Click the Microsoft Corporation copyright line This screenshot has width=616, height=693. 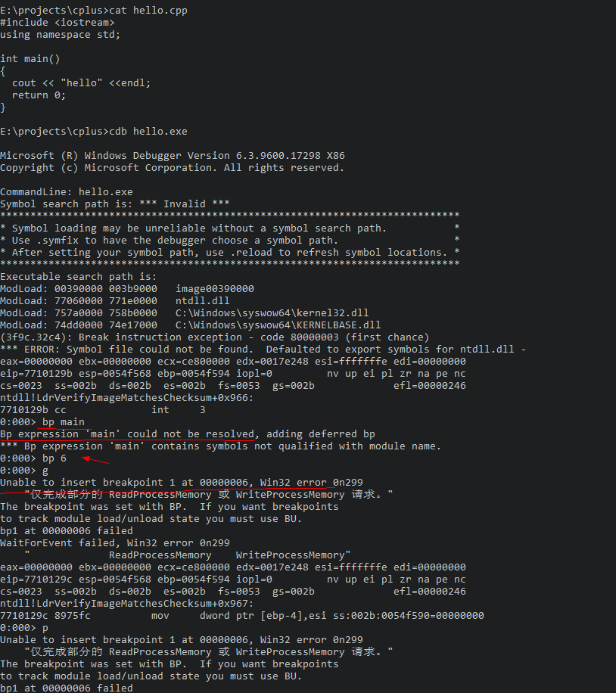(171, 168)
